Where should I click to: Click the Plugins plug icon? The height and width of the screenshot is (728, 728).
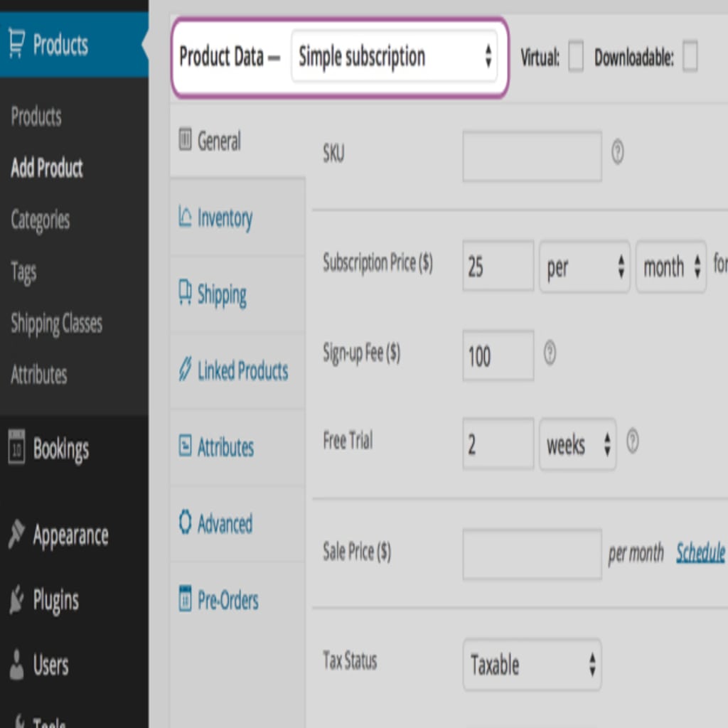click(16, 599)
